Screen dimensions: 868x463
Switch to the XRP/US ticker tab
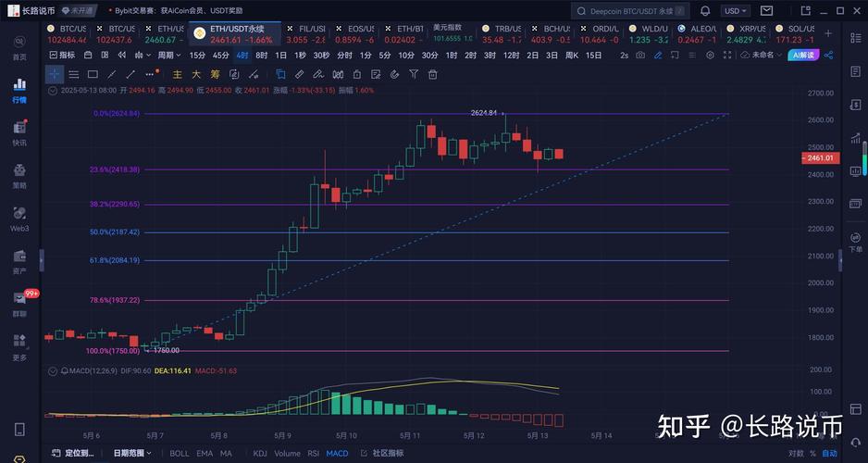pyautogui.click(x=746, y=33)
